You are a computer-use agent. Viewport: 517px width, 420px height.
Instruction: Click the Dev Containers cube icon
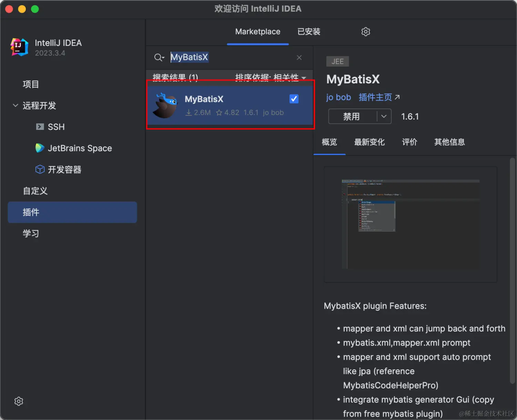click(x=40, y=170)
